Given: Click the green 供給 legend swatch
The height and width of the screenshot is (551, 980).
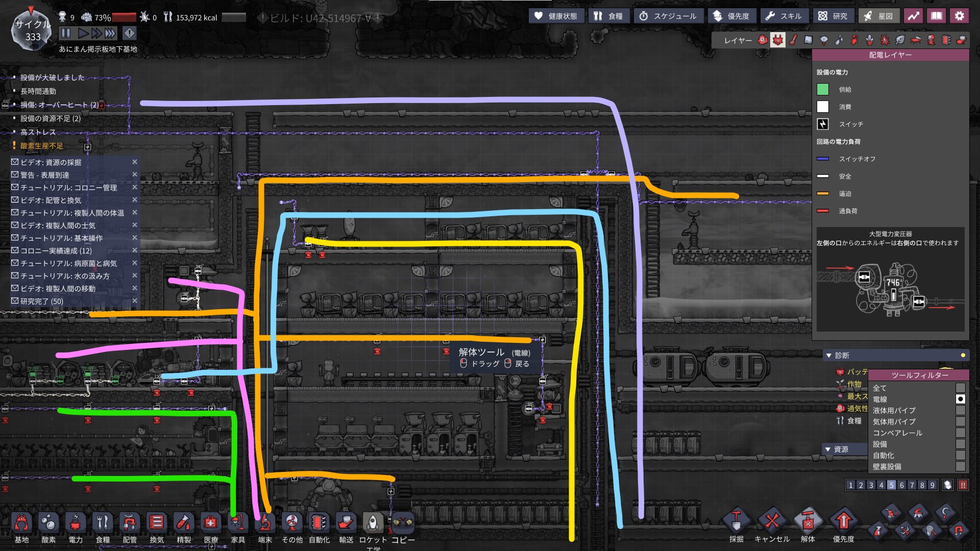Looking at the screenshot, I should (x=823, y=89).
